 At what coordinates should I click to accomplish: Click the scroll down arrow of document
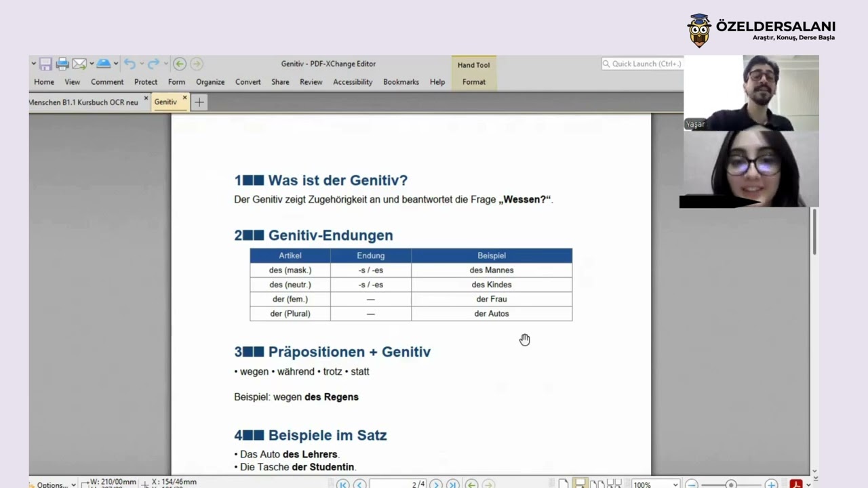814,472
